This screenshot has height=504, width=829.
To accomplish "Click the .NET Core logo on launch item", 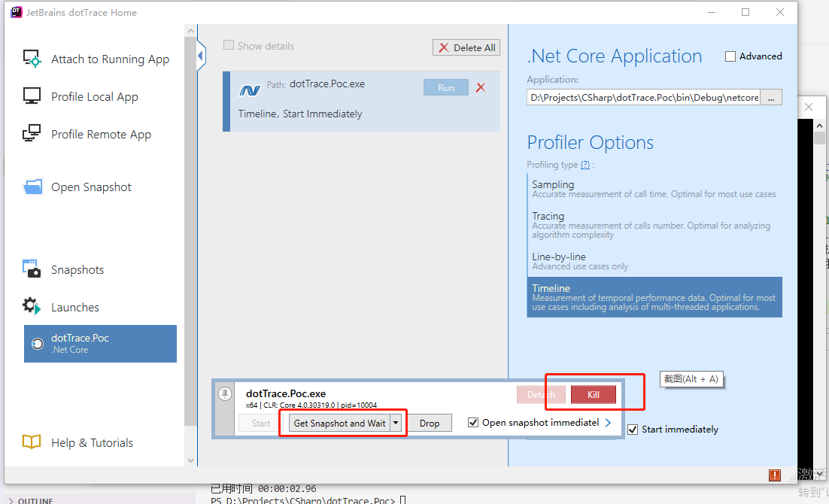I will tap(250, 90).
